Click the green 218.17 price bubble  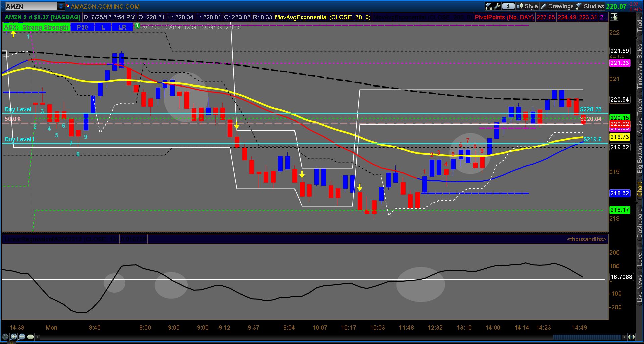point(620,210)
